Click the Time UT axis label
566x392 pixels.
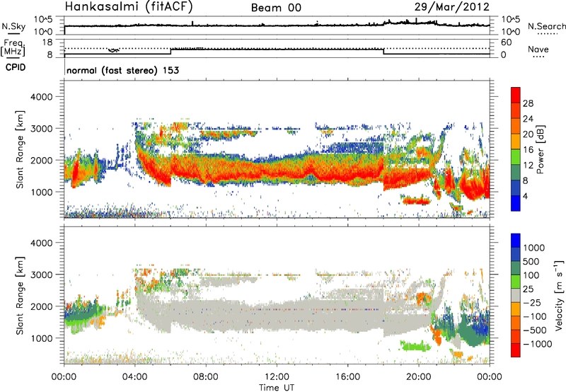pos(277,387)
